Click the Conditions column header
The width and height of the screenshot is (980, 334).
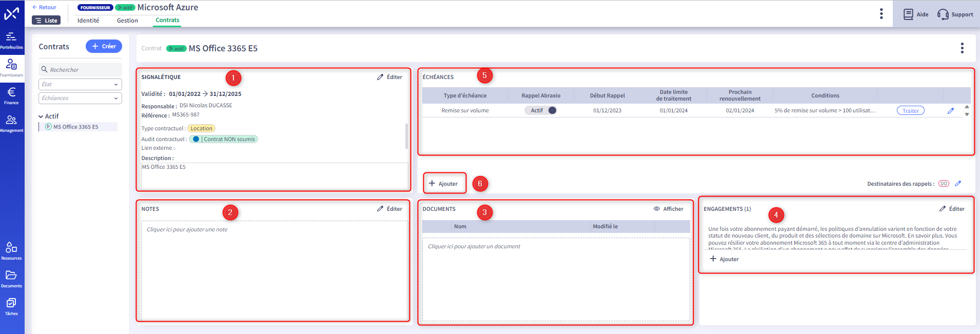[x=825, y=95]
